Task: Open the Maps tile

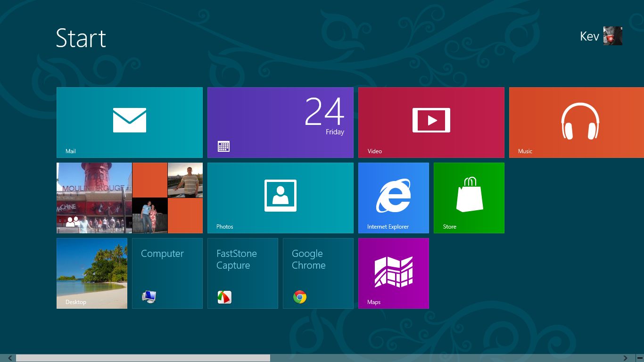Action: coord(393,273)
